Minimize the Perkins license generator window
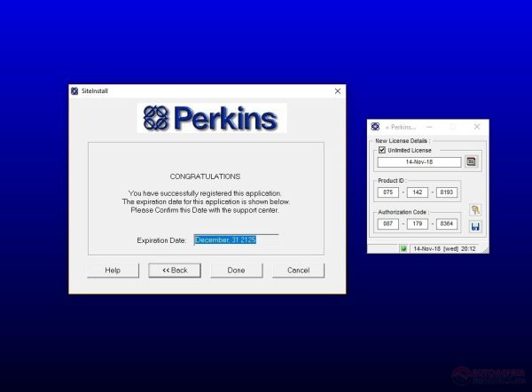Screen dimensions: 532x392 [x=429, y=127]
